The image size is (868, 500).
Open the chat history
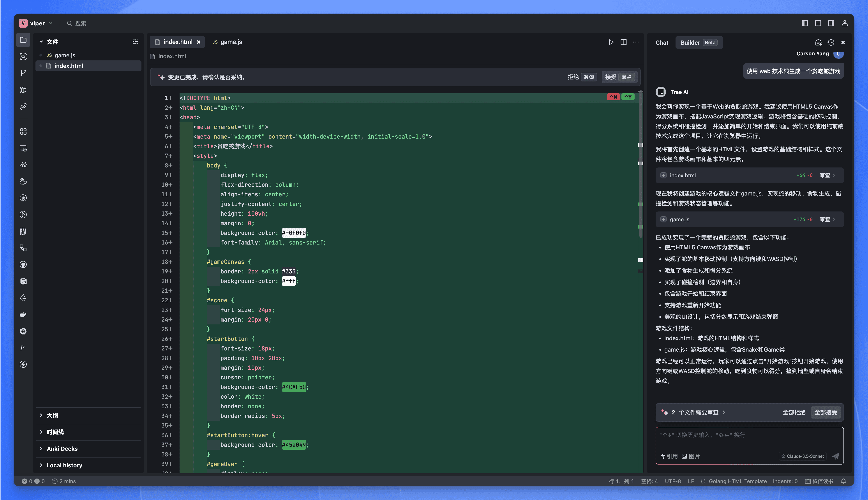(831, 42)
